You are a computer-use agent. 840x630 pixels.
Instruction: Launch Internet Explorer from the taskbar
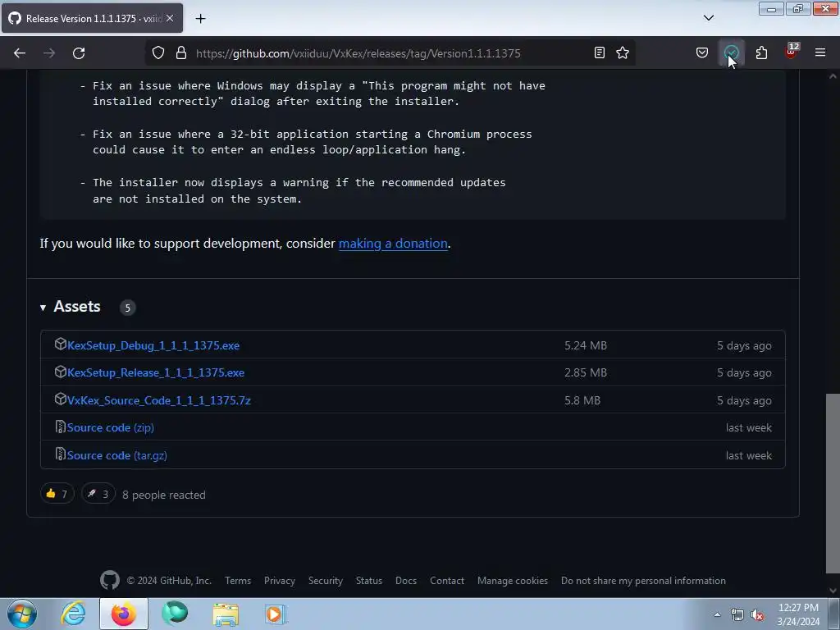click(x=73, y=614)
